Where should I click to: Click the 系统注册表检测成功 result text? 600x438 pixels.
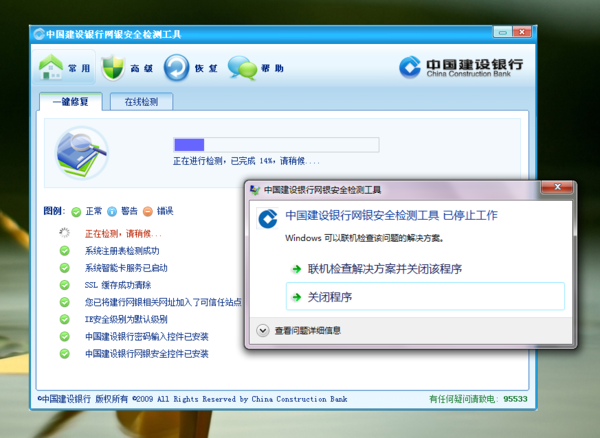[x=122, y=251]
